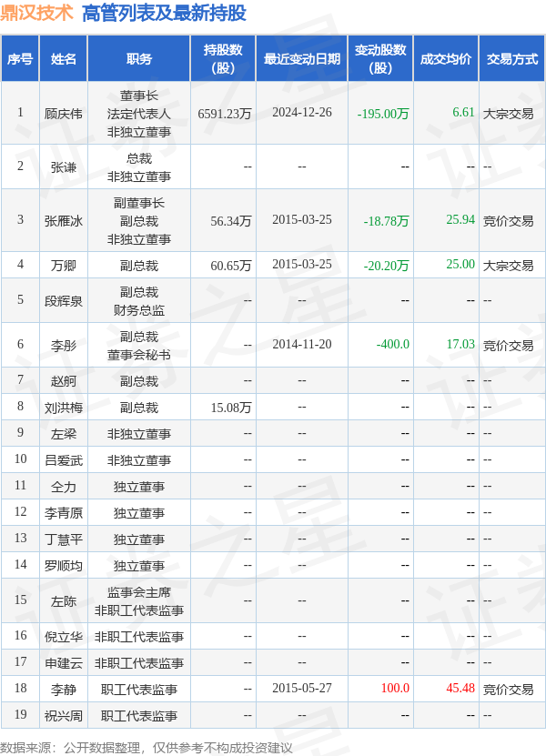Click 监事会主席 title for 左陈
546x756 pixels.
point(139,591)
